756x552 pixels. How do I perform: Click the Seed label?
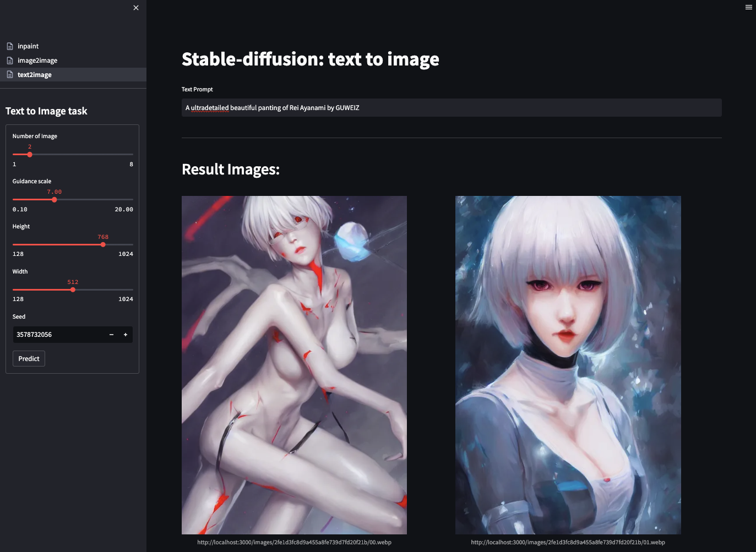19,316
